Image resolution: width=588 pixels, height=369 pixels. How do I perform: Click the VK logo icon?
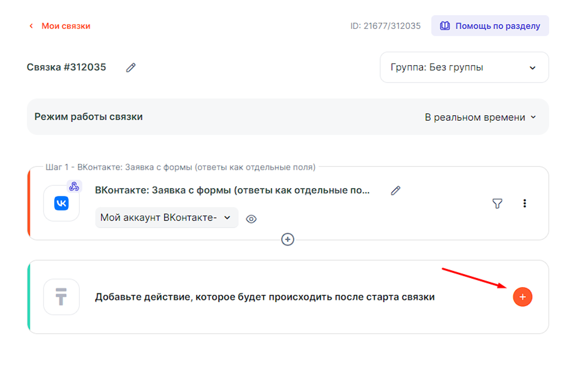point(61,203)
